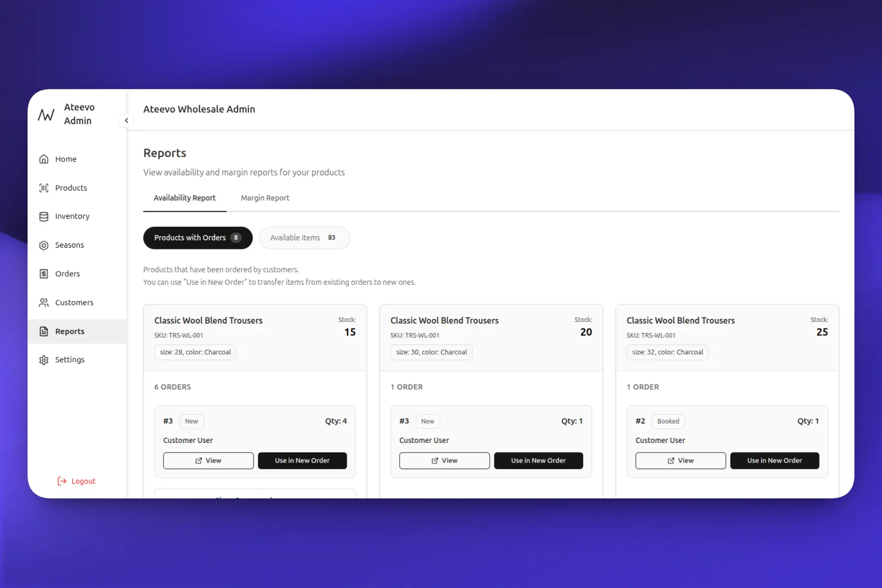Click the Booked status badge on order #2

pyautogui.click(x=668, y=421)
